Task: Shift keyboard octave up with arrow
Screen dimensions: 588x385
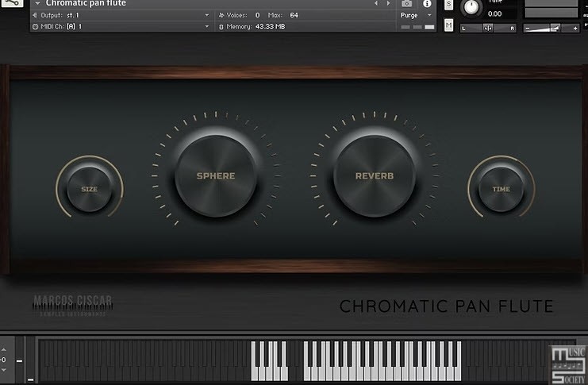Action: click(x=3, y=350)
